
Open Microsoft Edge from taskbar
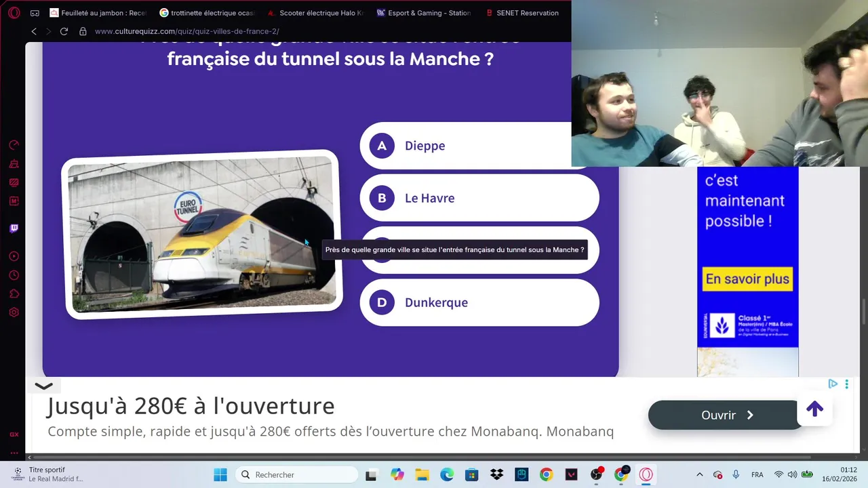[x=447, y=474]
